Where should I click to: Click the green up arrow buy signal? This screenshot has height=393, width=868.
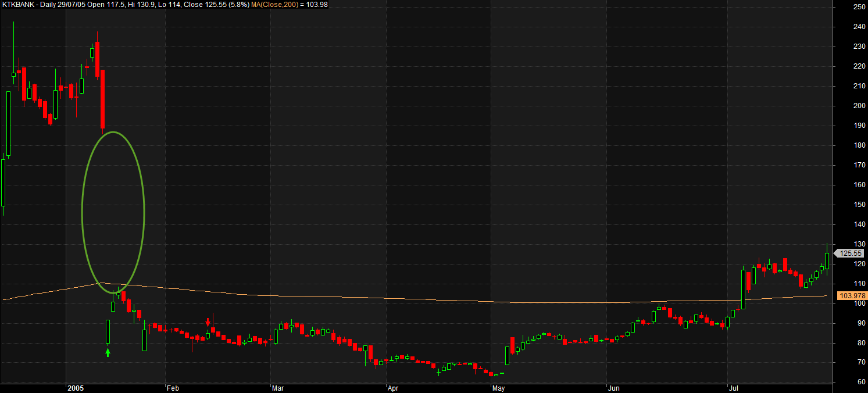click(x=108, y=352)
